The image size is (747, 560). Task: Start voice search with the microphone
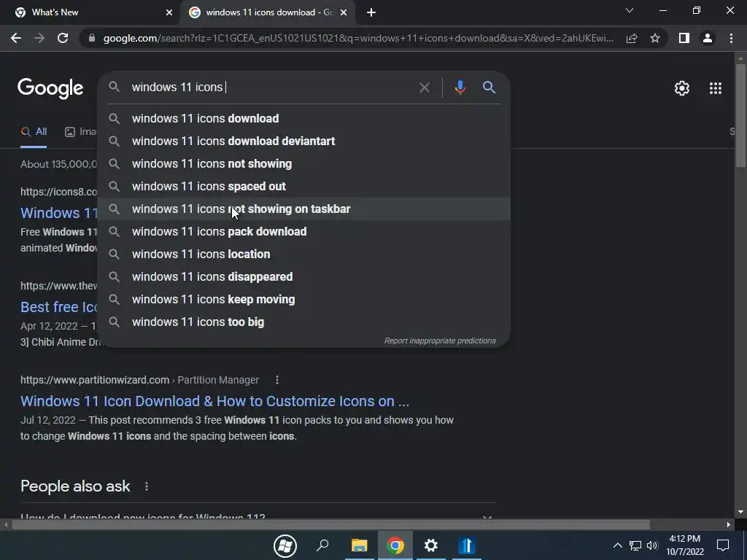coord(460,87)
